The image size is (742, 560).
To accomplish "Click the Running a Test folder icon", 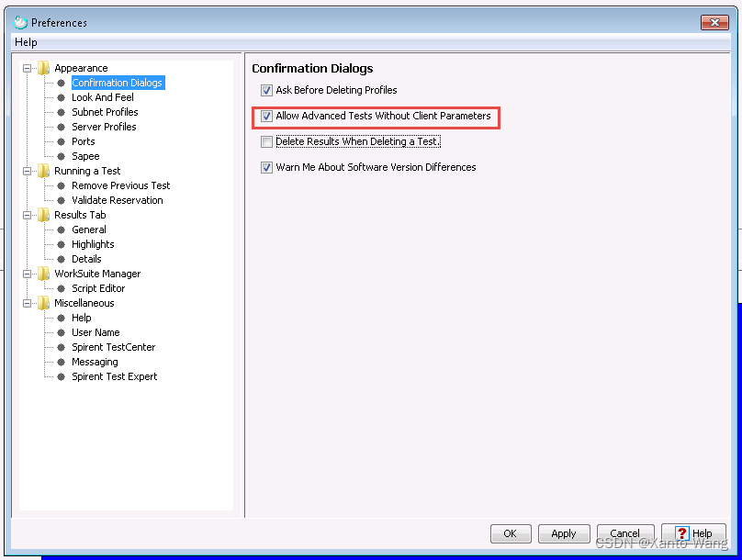I will (43, 171).
